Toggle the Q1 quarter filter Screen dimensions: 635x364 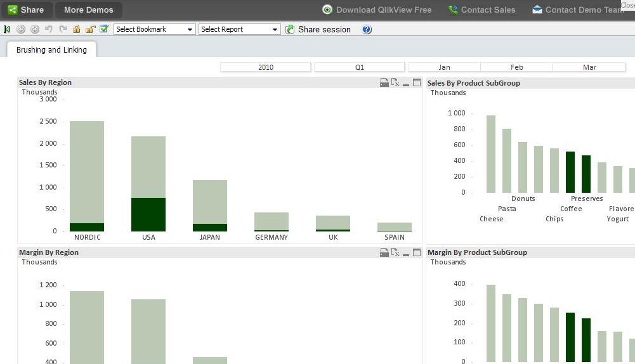[x=359, y=67]
